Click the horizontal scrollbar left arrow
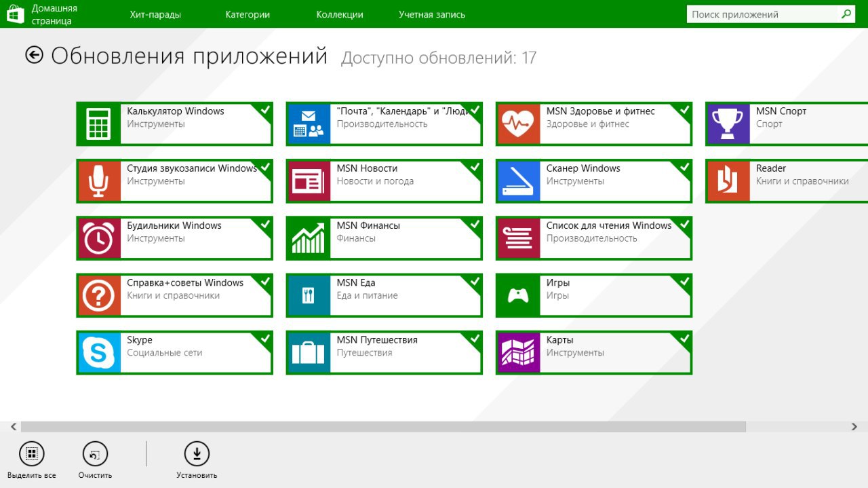 13,427
